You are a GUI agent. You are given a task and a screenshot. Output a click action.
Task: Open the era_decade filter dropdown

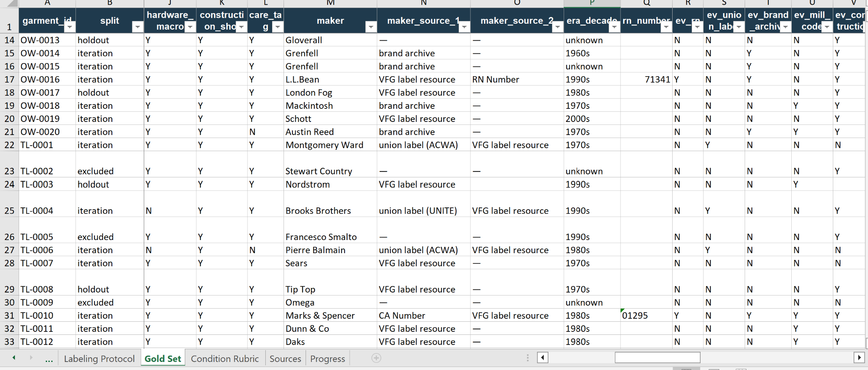tap(614, 28)
